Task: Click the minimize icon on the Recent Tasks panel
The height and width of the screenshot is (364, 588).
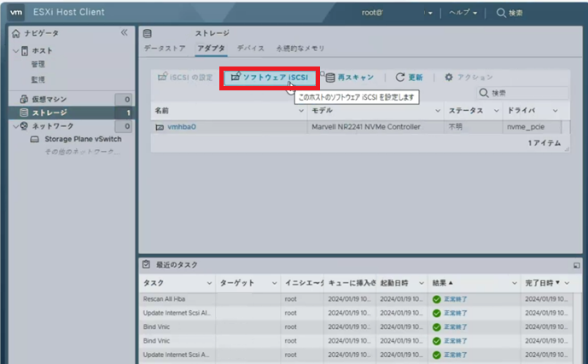Action: (x=577, y=265)
